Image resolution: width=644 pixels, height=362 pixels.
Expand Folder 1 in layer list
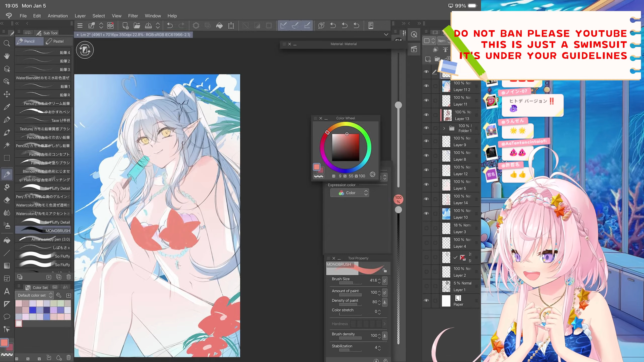tap(444, 128)
